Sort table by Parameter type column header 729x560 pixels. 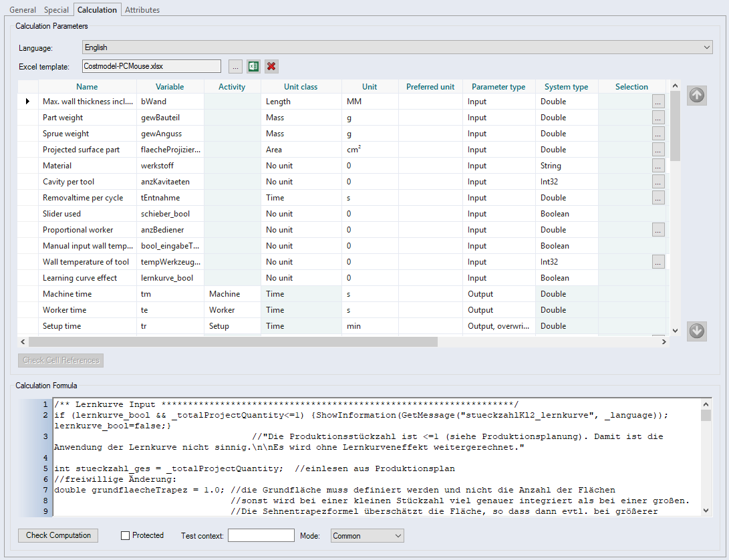pyautogui.click(x=498, y=87)
